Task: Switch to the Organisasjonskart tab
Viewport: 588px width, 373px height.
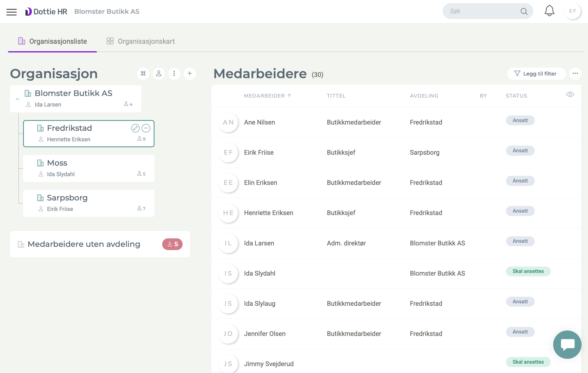Action: pos(140,41)
